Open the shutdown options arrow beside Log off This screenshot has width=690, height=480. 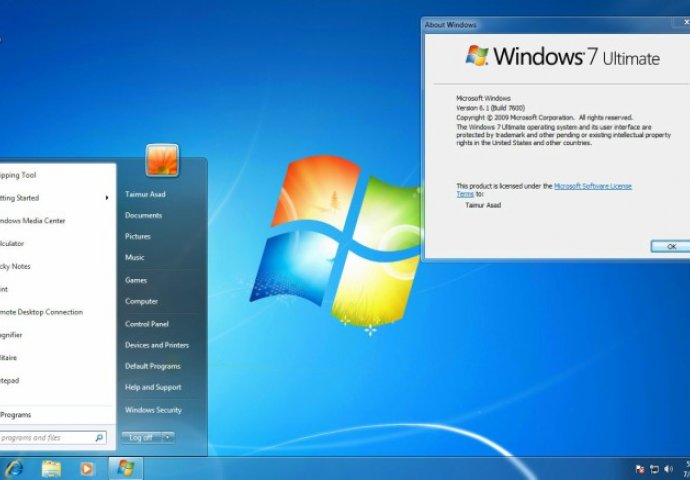(167, 437)
